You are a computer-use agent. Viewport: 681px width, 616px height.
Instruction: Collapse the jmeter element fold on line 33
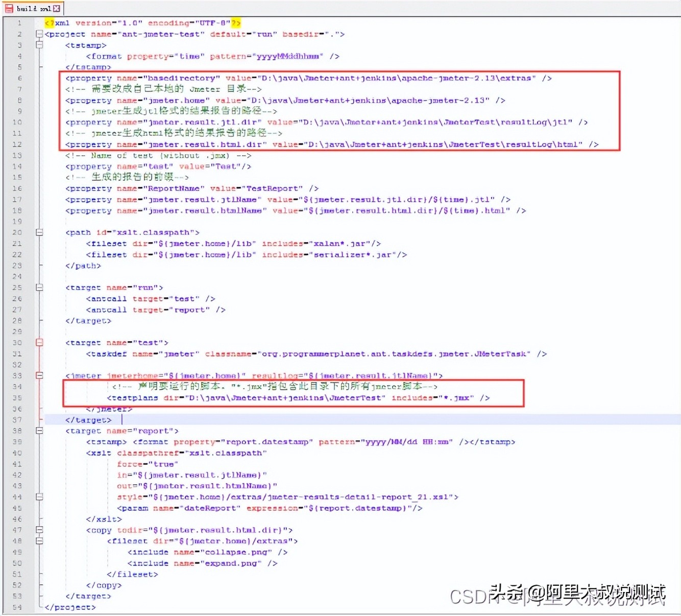click(39, 375)
